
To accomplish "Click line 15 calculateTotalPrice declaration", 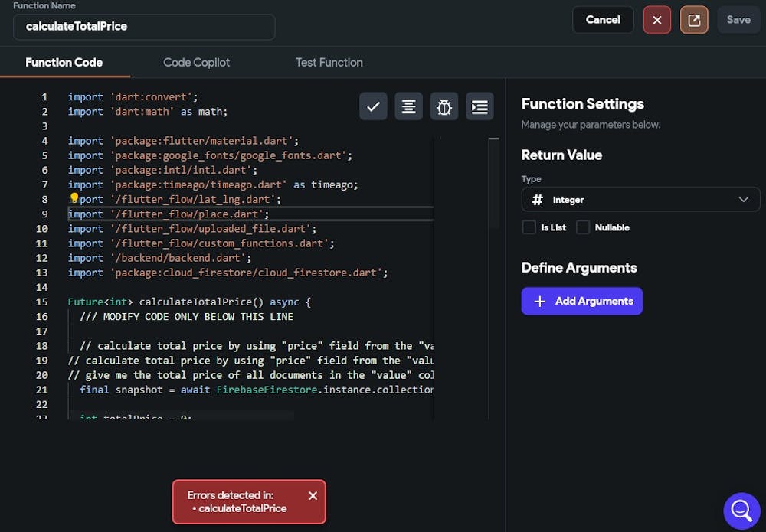I will point(189,302).
